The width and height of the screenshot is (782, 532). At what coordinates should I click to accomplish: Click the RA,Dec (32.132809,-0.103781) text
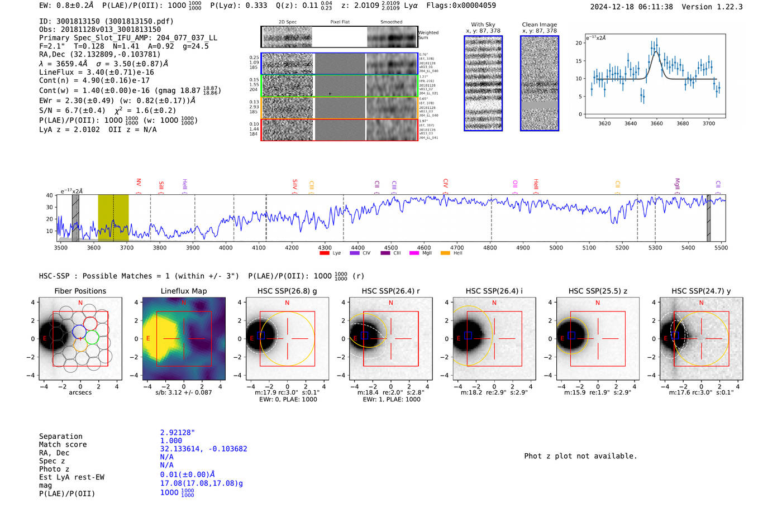click(99, 54)
